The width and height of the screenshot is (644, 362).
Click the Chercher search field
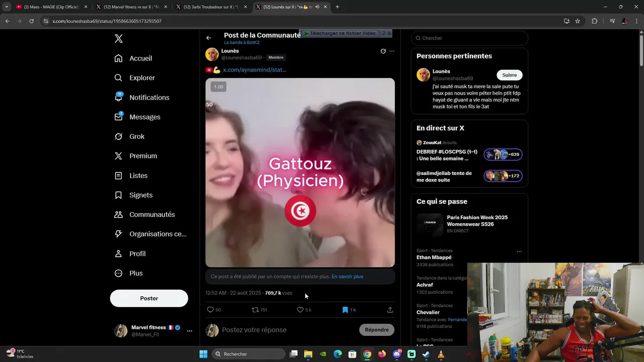[x=469, y=38]
